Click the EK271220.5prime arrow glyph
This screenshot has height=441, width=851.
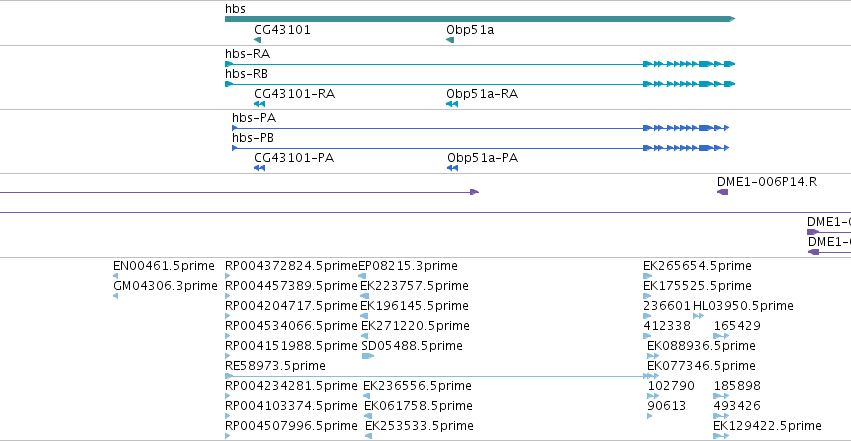click(x=364, y=336)
